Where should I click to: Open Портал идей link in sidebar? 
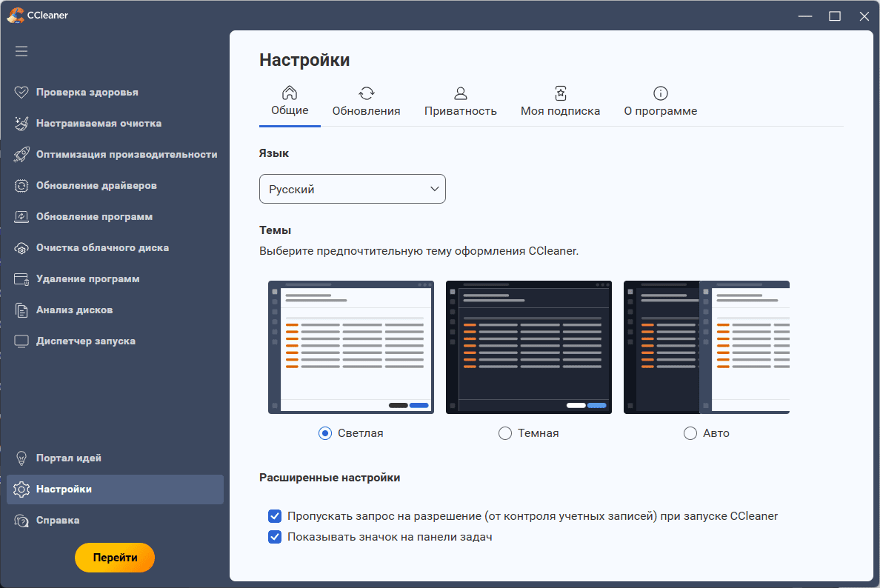[x=115, y=458]
